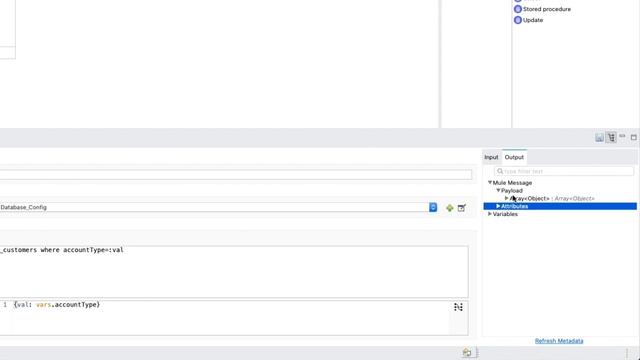640x360 pixels.
Task: Open the Database_Config connector dropdown
Action: point(433,207)
